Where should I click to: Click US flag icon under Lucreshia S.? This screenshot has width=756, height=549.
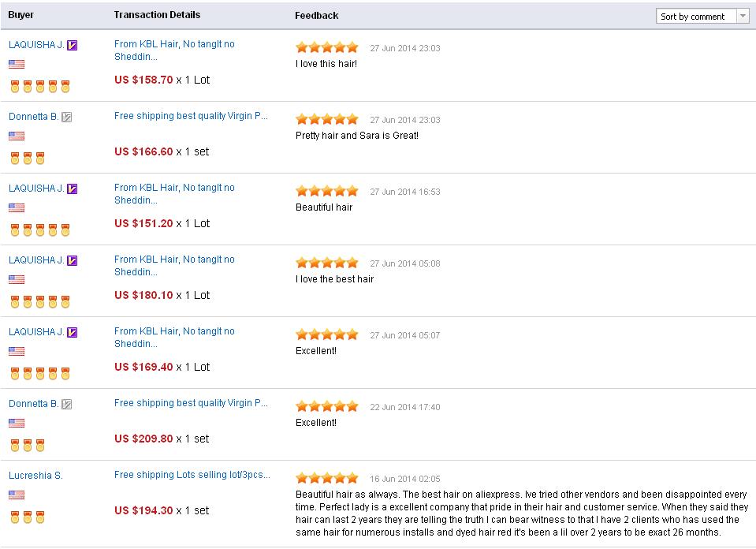(x=17, y=495)
